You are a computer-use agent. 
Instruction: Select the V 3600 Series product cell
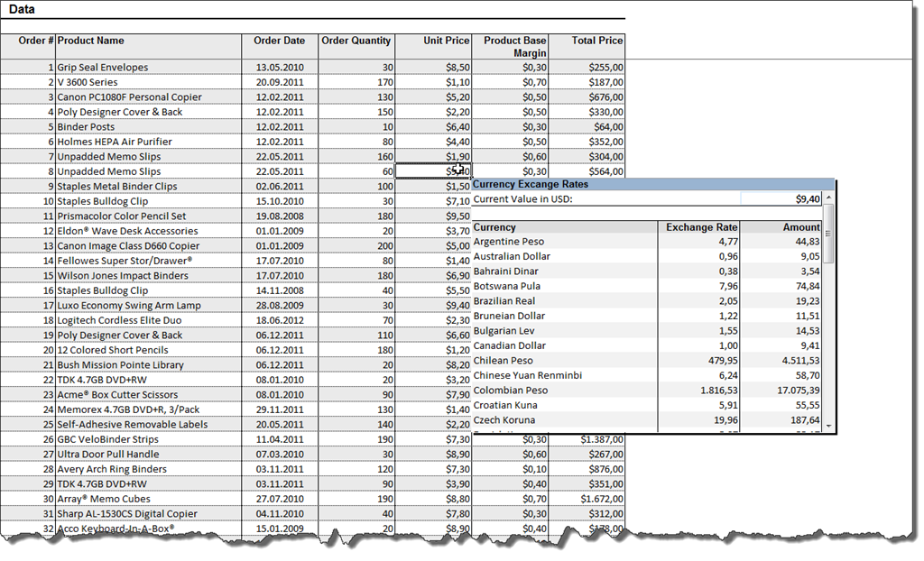point(149,82)
